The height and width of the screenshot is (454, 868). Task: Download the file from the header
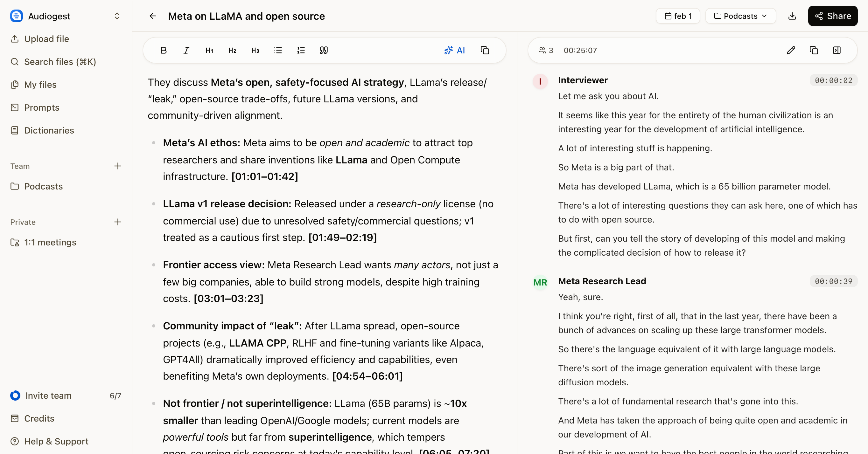click(x=793, y=16)
